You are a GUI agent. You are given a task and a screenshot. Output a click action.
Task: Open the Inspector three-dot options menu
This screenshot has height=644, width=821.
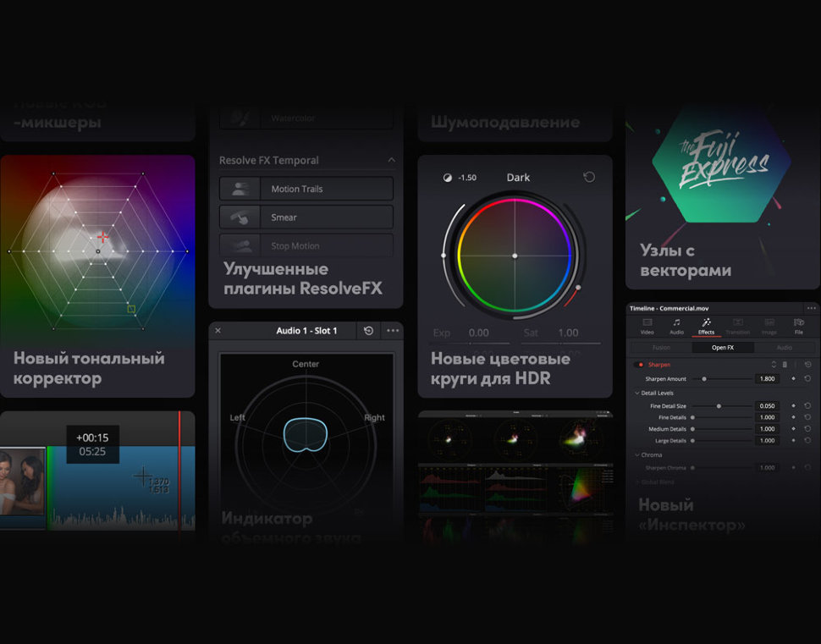pos(811,308)
